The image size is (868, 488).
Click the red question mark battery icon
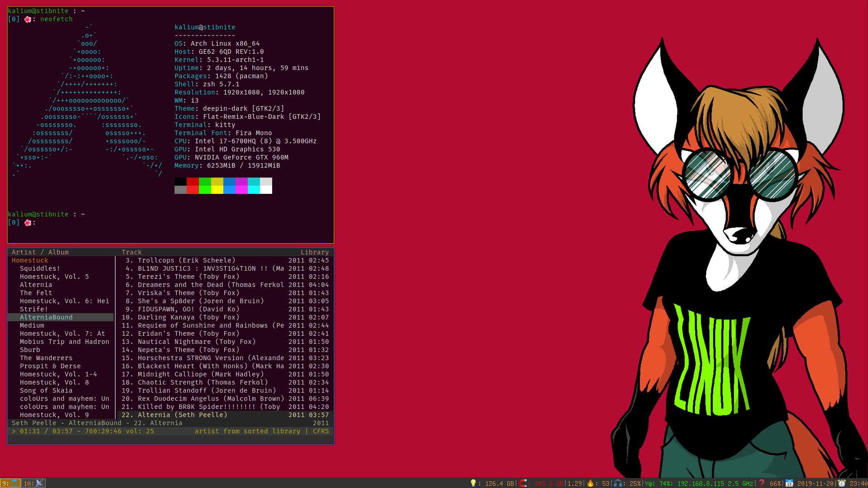762,483
